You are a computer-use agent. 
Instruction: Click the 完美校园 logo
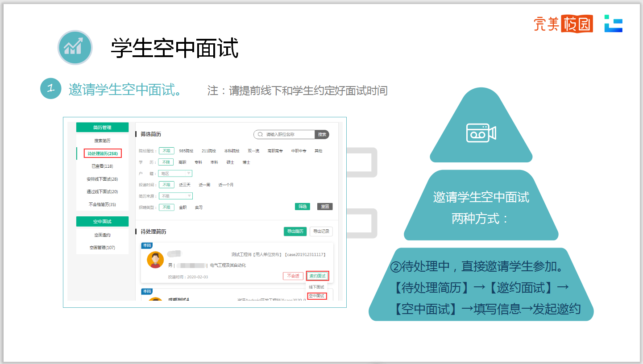click(563, 24)
